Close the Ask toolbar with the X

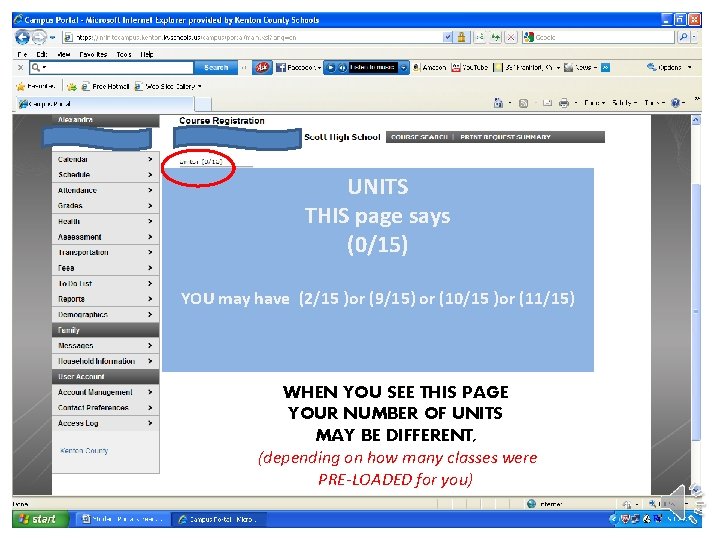pos(20,68)
